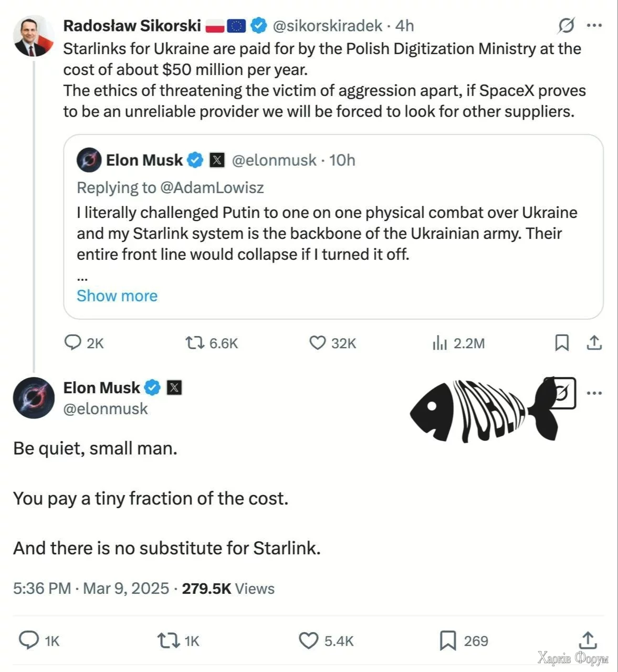Open Elon Musk's reply avatar

pyautogui.click(x=34, y=397)
